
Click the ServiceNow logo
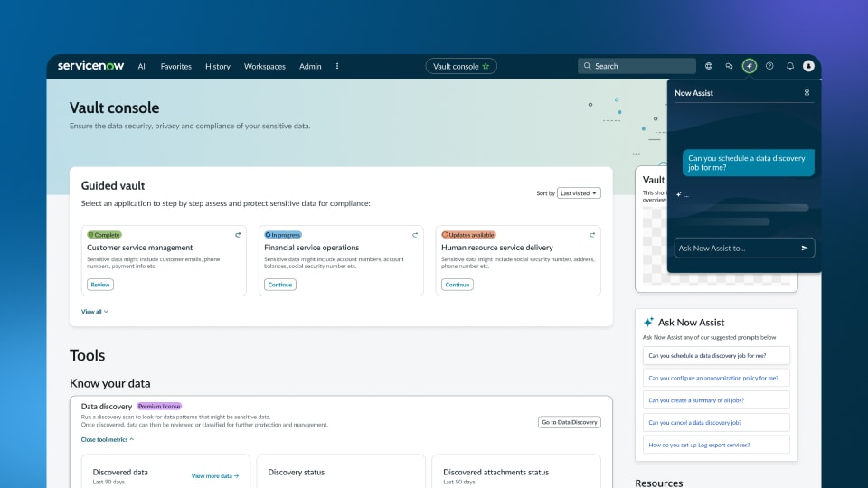coord(90,66)
